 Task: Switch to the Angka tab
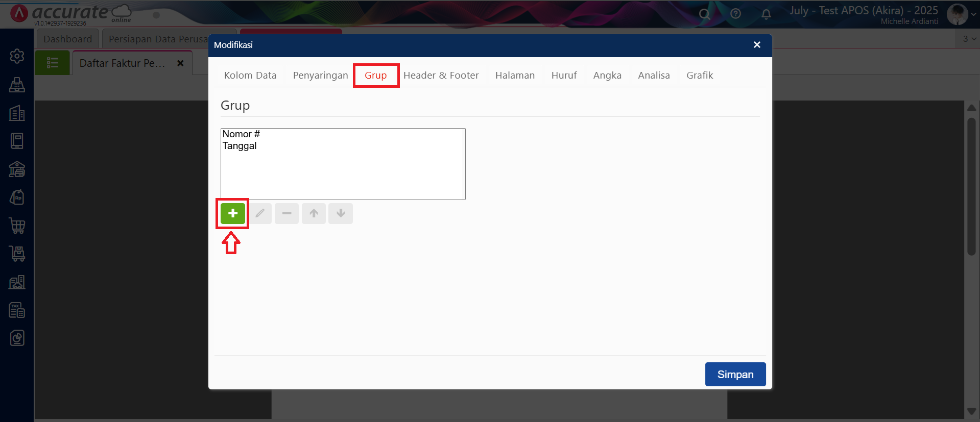point(607,76)
